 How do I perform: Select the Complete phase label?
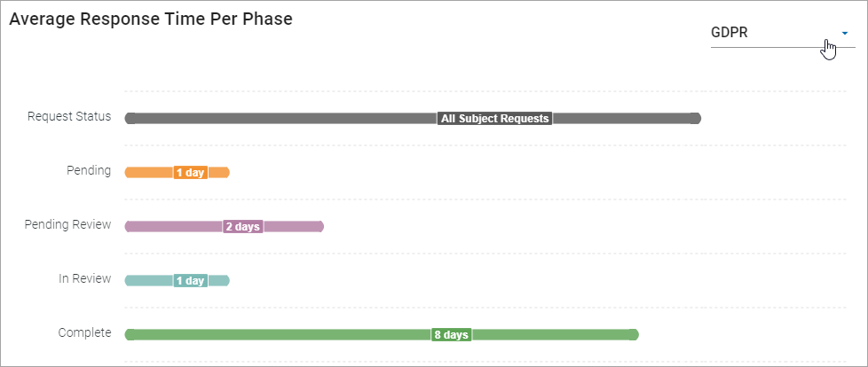(85, 332)
